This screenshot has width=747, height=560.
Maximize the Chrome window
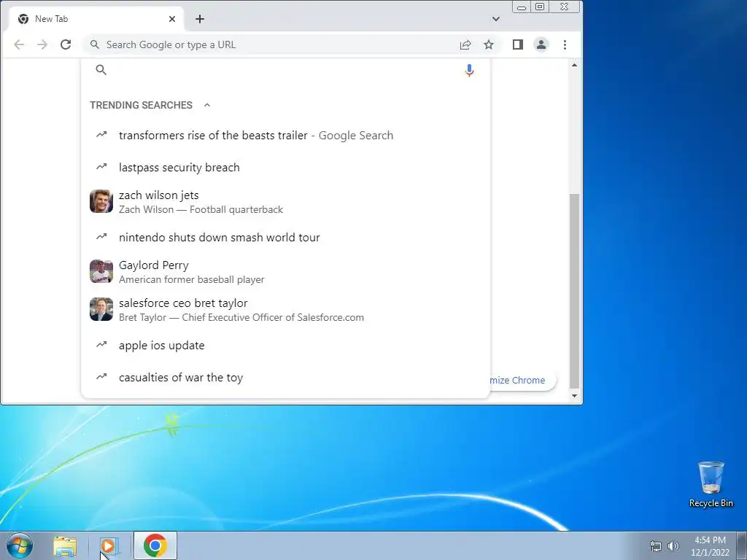click(x=540, y=7)
